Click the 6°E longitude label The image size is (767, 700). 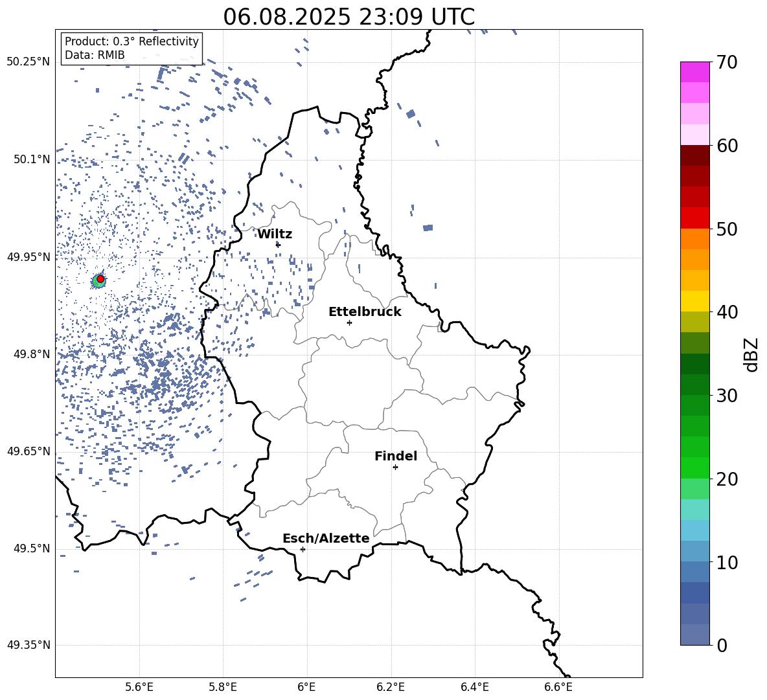(x=306, y=687)
